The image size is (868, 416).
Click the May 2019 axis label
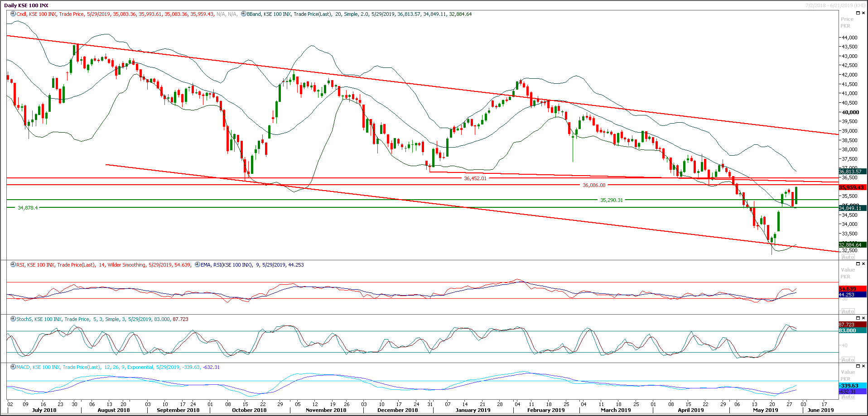767,410
